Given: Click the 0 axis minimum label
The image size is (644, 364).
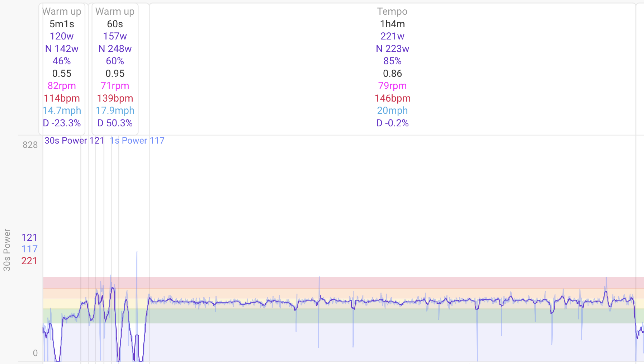Looking at the screenshot, I should [x=35, y=353].
